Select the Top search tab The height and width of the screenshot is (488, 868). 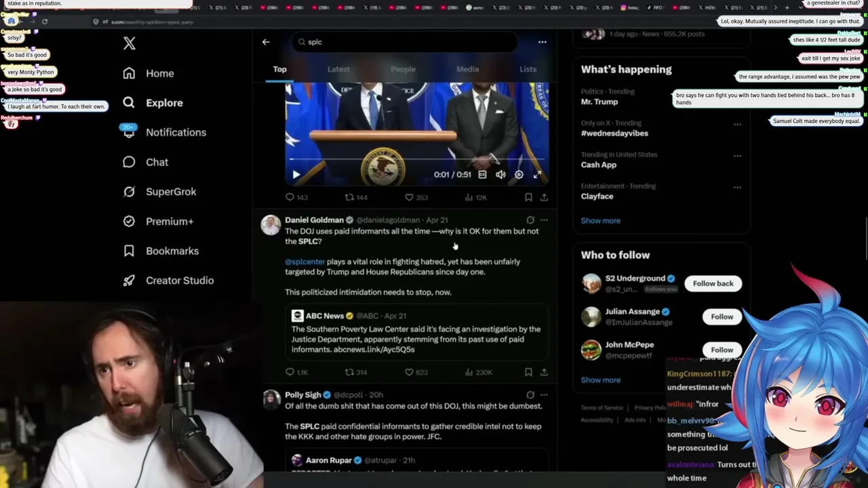(280, 69)
